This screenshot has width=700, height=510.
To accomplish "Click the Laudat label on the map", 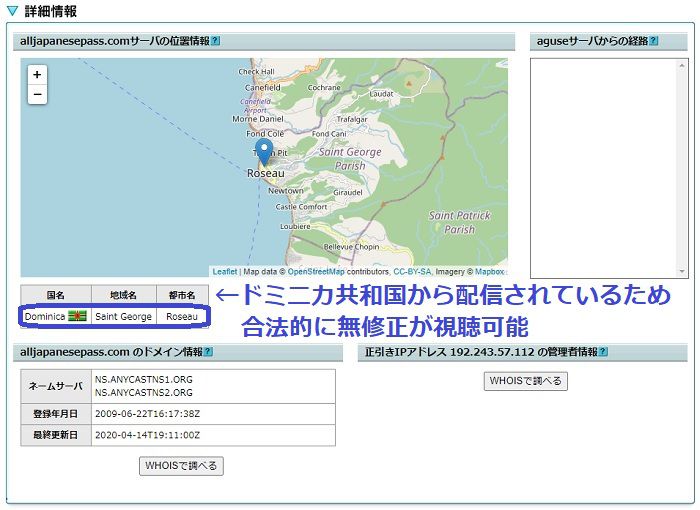I will click(382, 94).
